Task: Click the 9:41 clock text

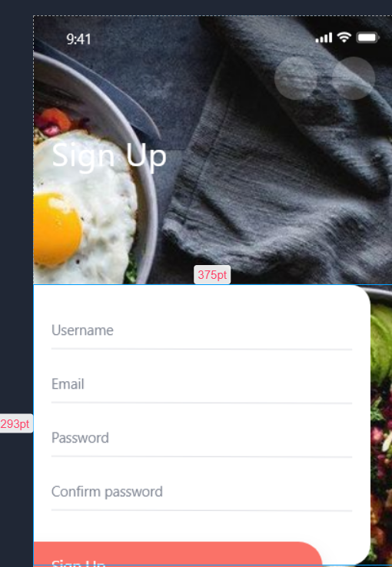Action: (78, 39)
